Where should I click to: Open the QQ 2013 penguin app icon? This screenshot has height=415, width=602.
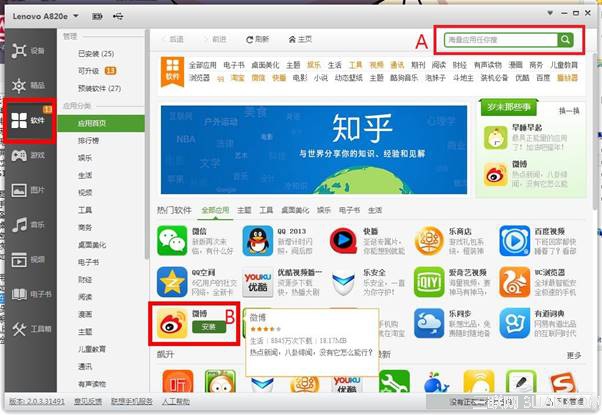[258, 241]
